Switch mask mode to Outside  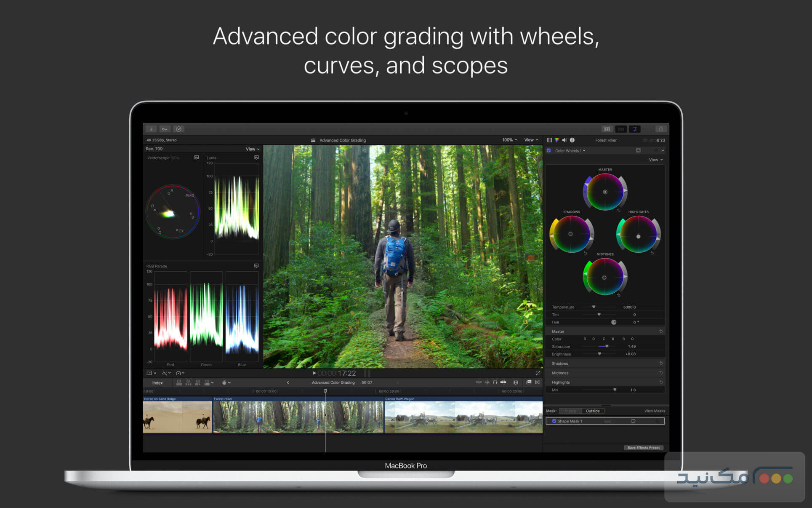pyautogui.click(x=593, y=411)
